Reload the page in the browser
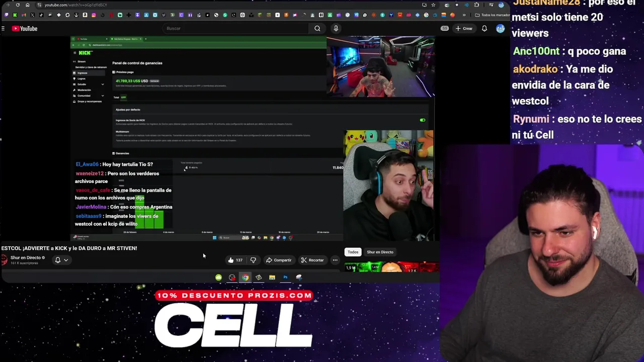The width and height of the screenshot is (644, 362). pos(18,5)
